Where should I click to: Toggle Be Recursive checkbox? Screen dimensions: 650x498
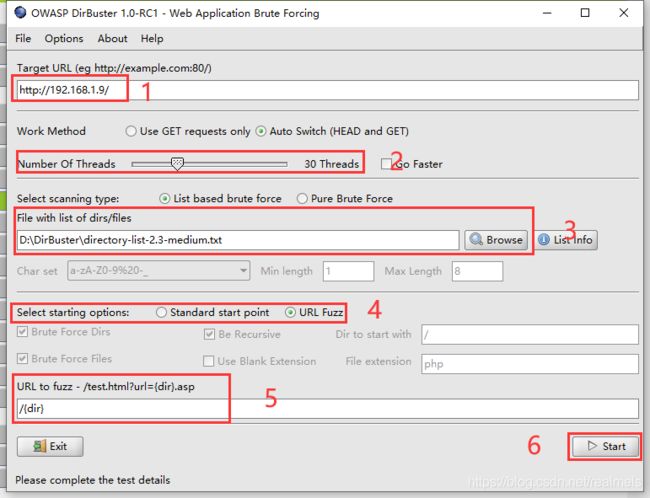209,334
